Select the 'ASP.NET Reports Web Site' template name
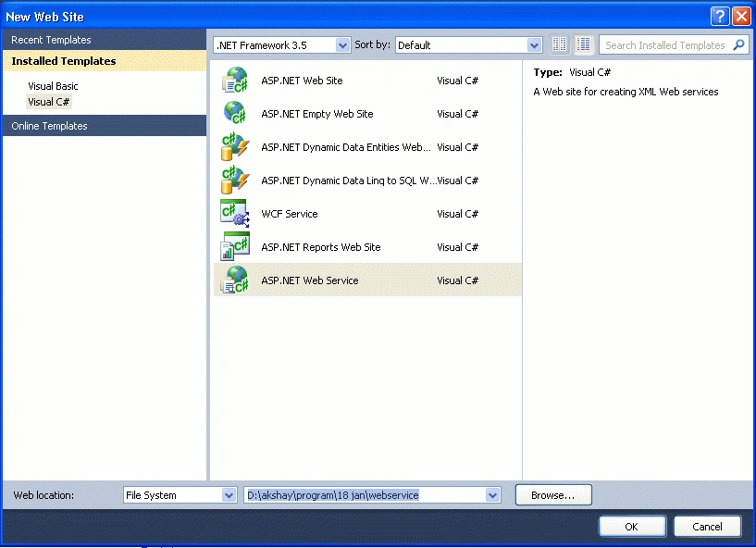The width and height of the screenshot is (756, 548). coord(320,247)
